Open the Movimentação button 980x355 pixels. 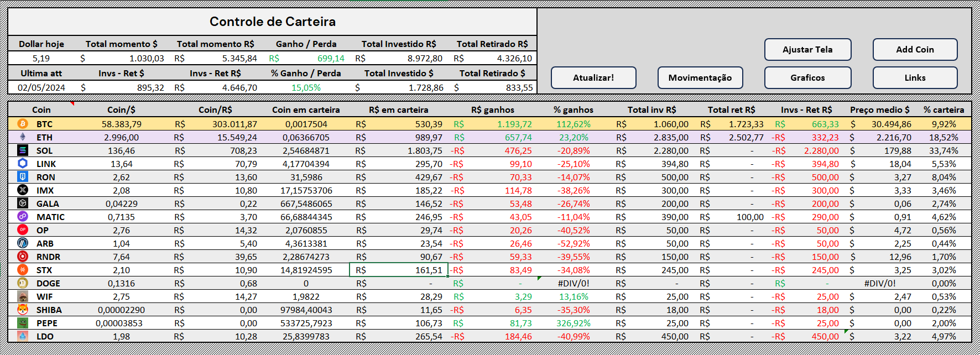[x=700, y=78]
